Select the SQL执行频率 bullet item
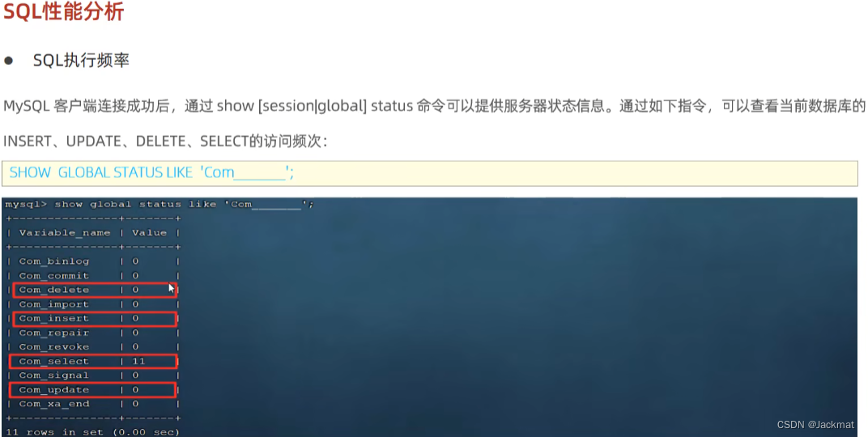Viewport: 868px width, 437px height. (x=81, y=61)
